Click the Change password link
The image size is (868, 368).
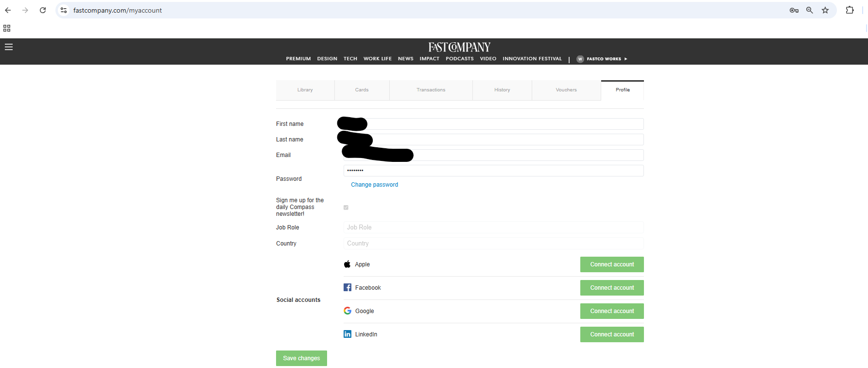coord(374,185)
